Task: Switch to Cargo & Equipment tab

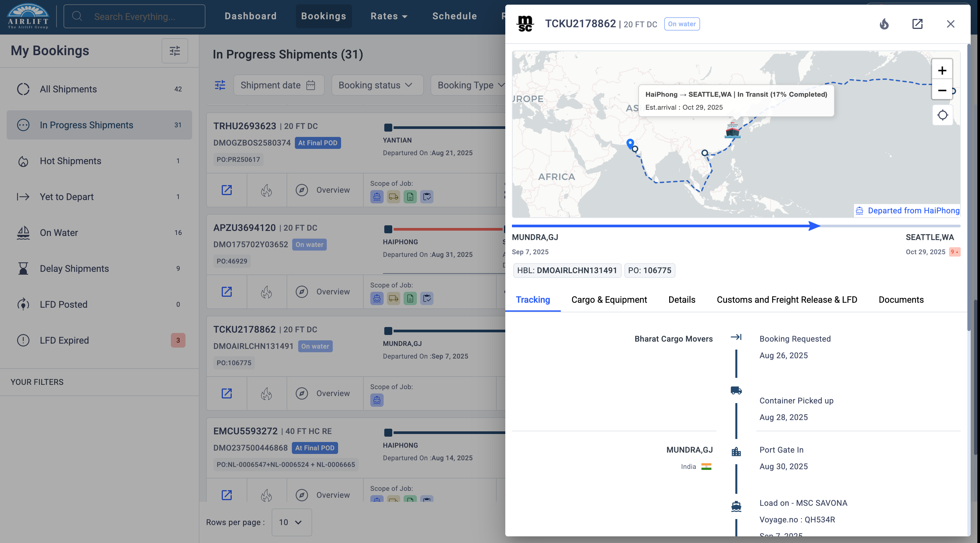Action: 609,300
